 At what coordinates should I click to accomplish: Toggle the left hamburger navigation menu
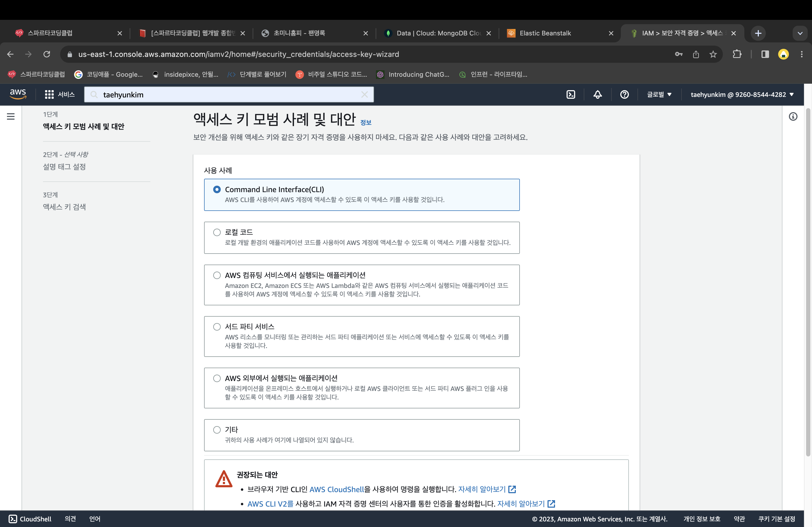pyautogui.click(x=11, y=116)
